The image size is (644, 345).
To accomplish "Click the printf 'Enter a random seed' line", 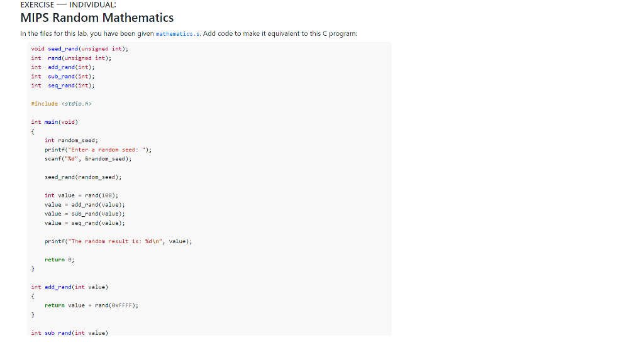I will [x=98, y=150].
